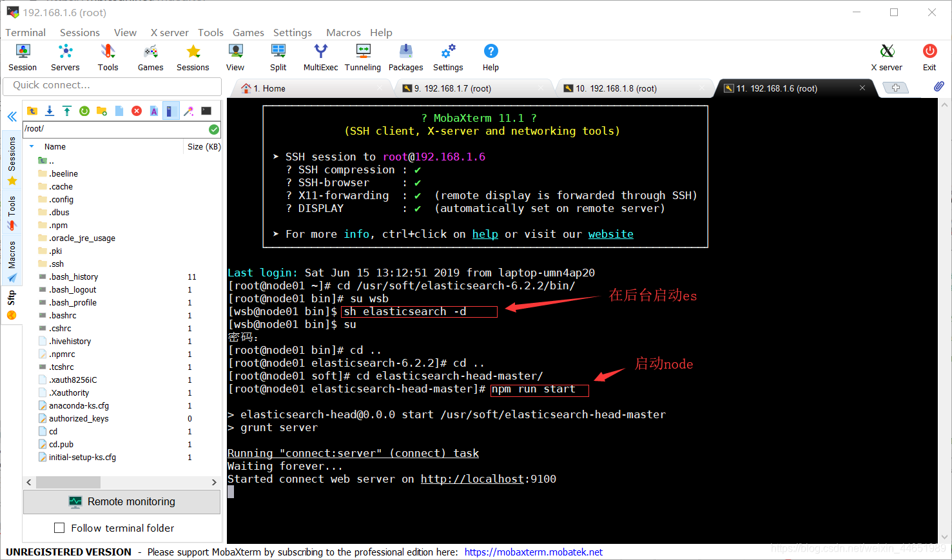
Task: Open the Tools menu
Action: pos(211,32)
